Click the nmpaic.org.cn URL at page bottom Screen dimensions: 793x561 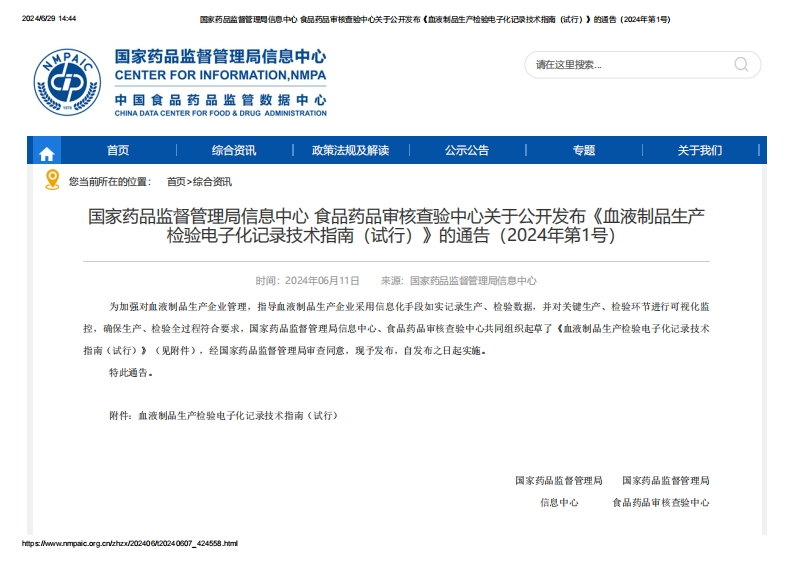[130, 543]
